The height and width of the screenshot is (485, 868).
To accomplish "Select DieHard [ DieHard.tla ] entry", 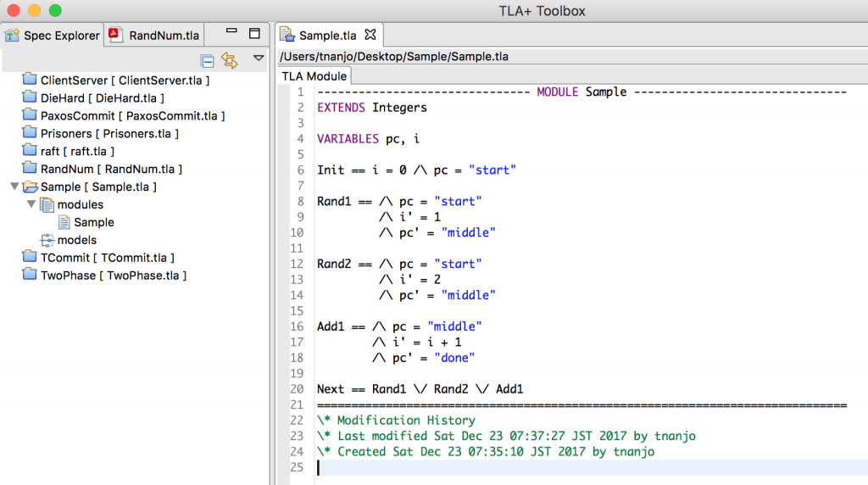I will click(x=103, y=98).
